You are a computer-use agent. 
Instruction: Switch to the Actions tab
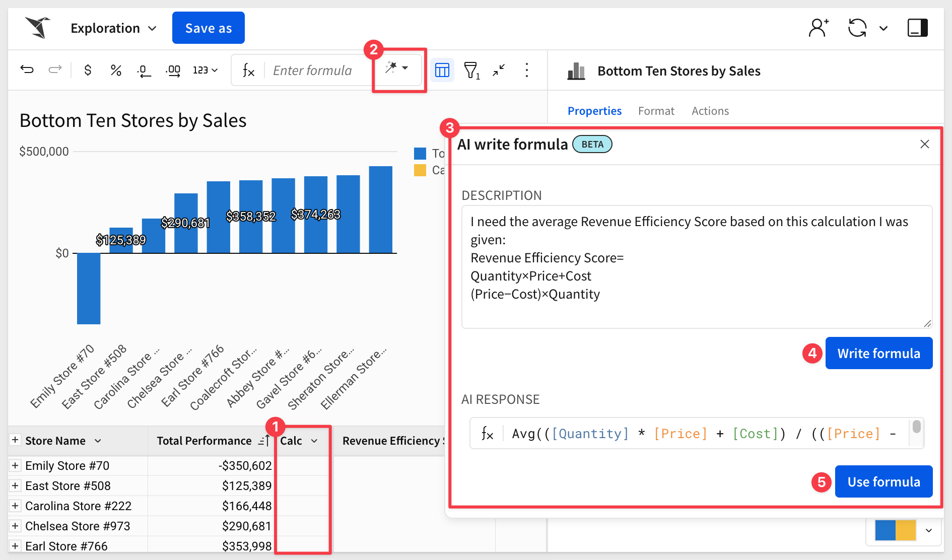(x=710, y=111)
